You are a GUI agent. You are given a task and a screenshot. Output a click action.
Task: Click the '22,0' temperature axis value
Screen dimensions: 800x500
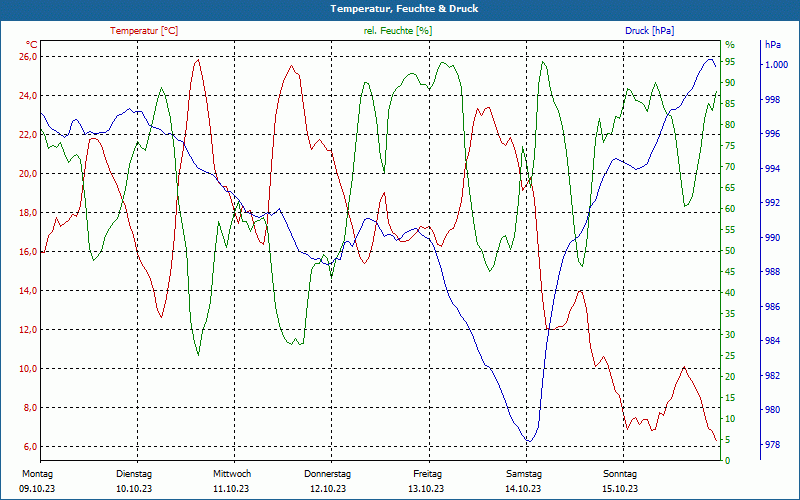coord(28,135)
